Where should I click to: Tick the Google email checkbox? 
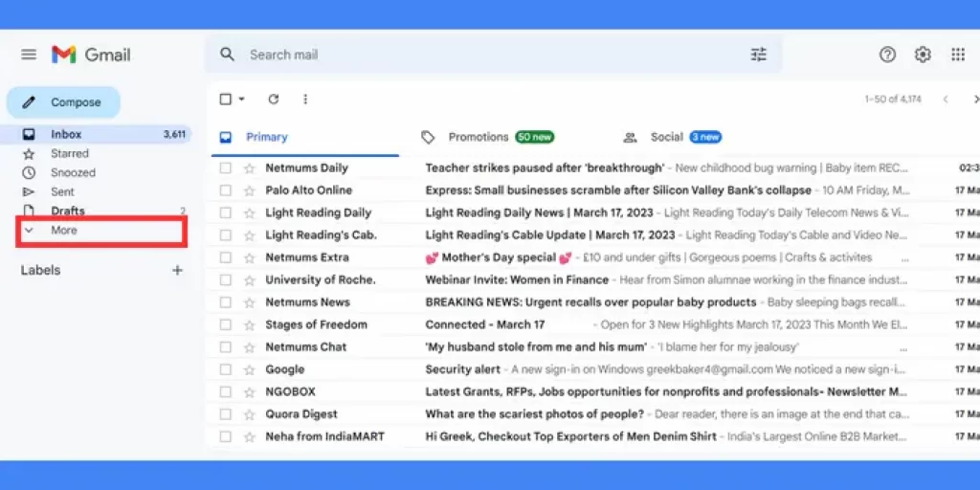pyautogui.click(x=226, y=370)
